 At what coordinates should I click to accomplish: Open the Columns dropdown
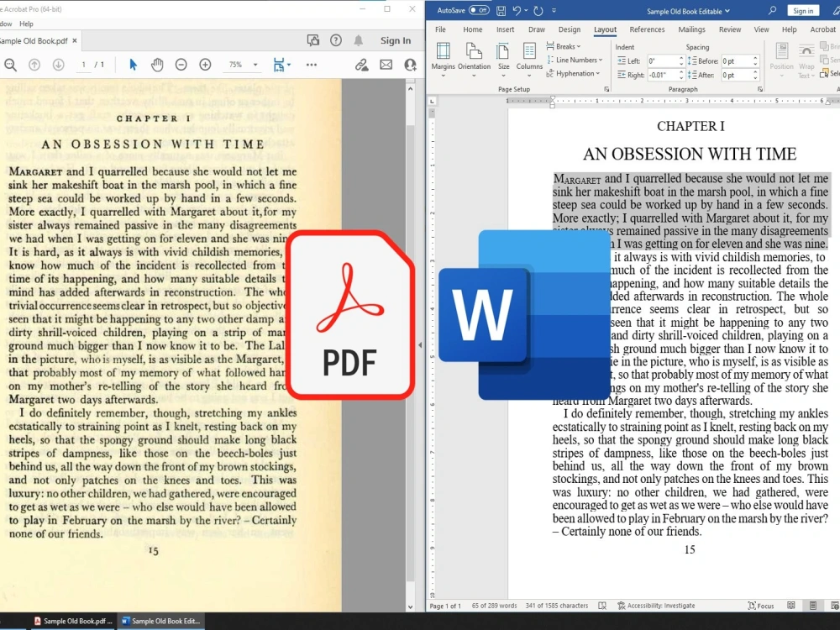[x=529, y=59]
